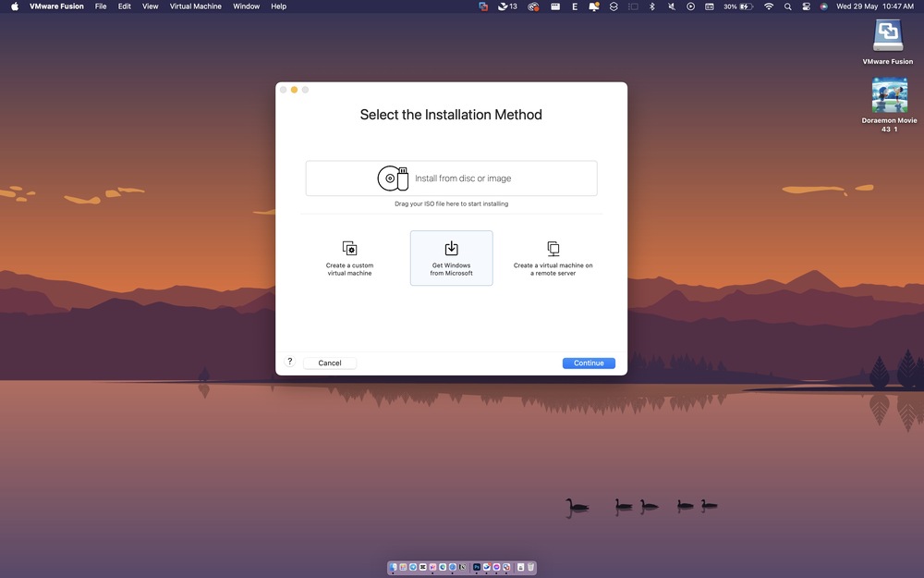
Task: Pick Create a virtual machine on remote server
Action: pos(553,257)
